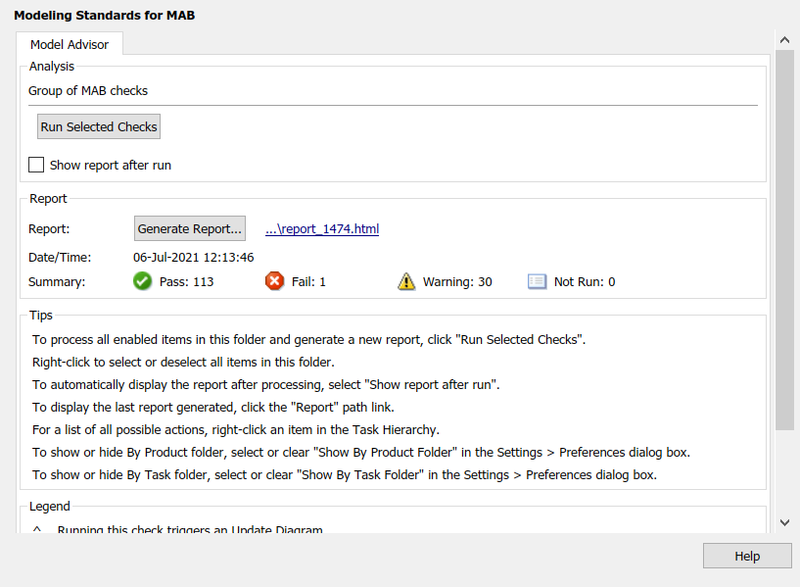Click the Summary: label
This screenshot has height=587, width=800.
click(x=57, y=282)
